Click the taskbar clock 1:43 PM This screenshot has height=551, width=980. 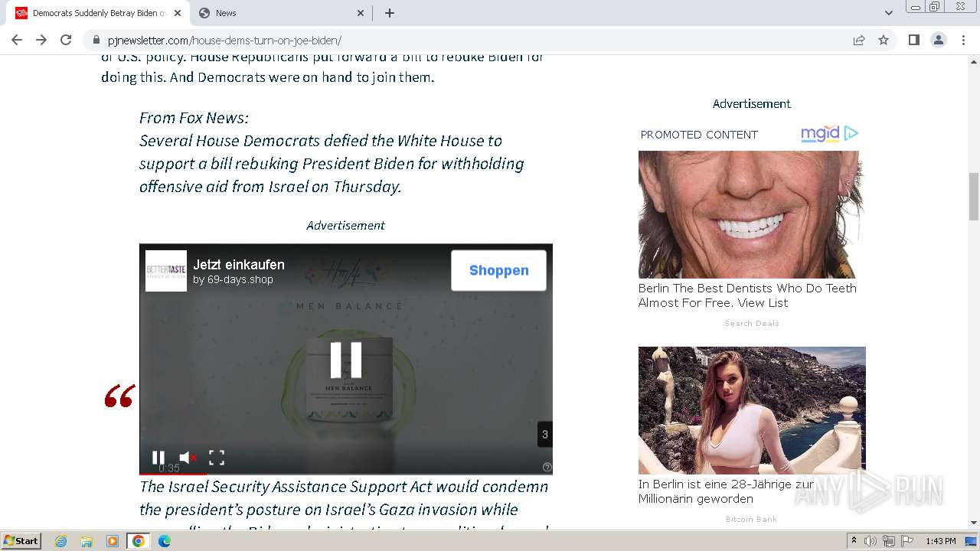point(941,541)
